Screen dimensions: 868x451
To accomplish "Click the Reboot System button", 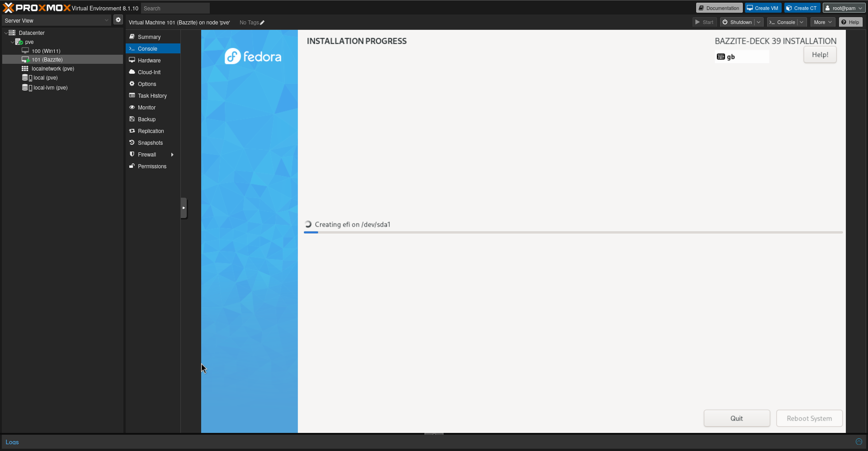I will pyautogui.click(x=809, y=418).
